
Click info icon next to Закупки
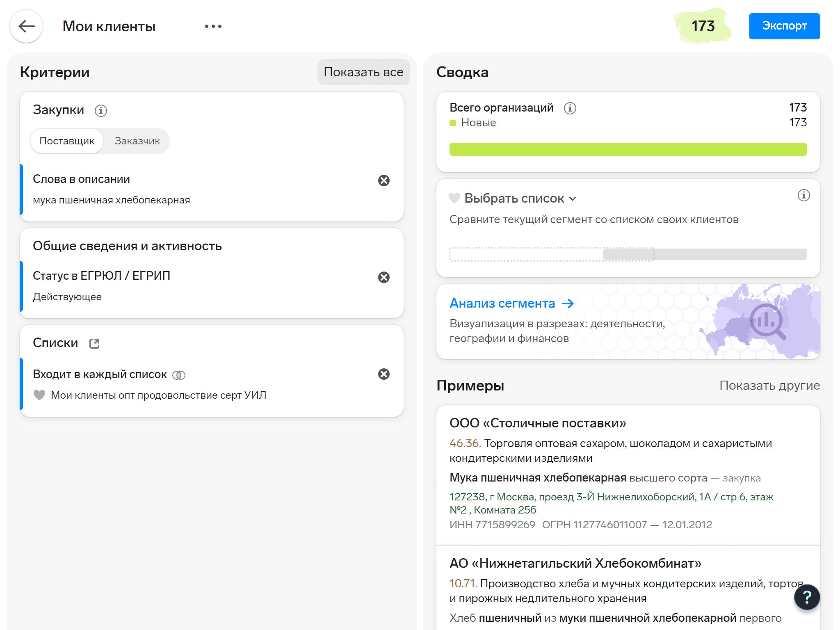(x=100, y=110)
